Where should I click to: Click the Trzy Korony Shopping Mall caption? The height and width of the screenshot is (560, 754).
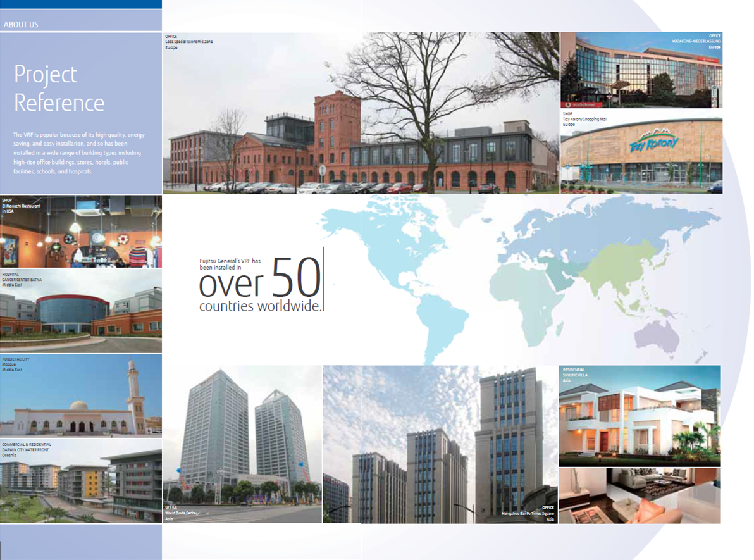584,119
